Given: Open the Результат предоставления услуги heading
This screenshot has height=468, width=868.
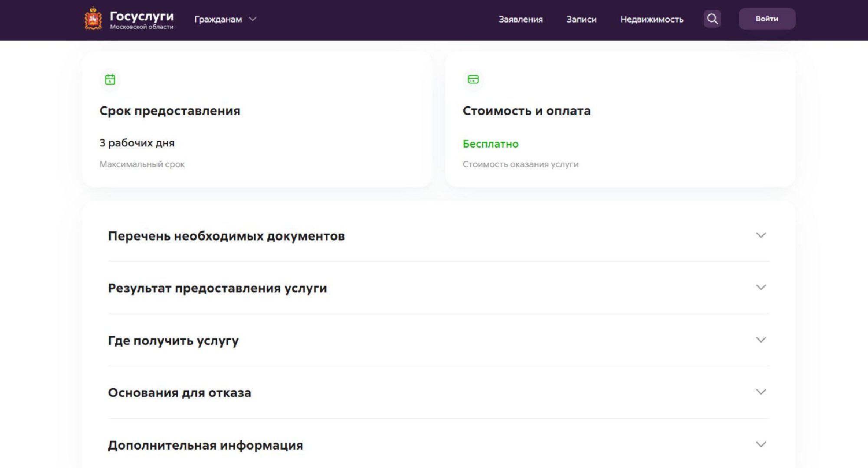Looking at the screenshot, I should point(217,288).
